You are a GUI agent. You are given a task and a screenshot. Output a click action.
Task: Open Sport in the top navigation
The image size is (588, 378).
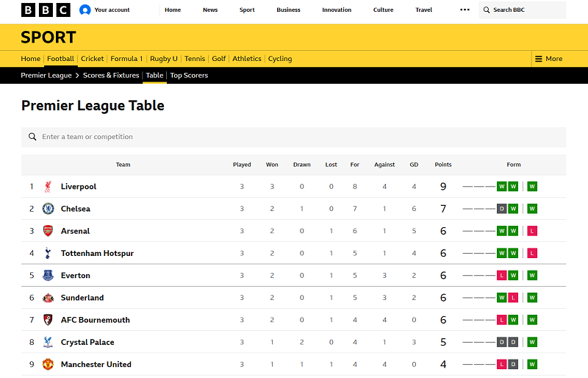coord(247,10)
